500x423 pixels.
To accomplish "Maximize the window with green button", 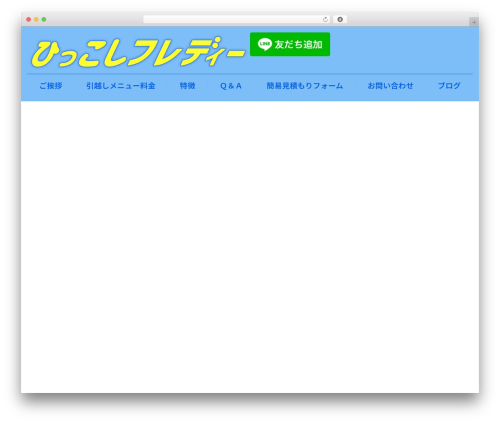I will pyautogui.click(x=44, y=20).
